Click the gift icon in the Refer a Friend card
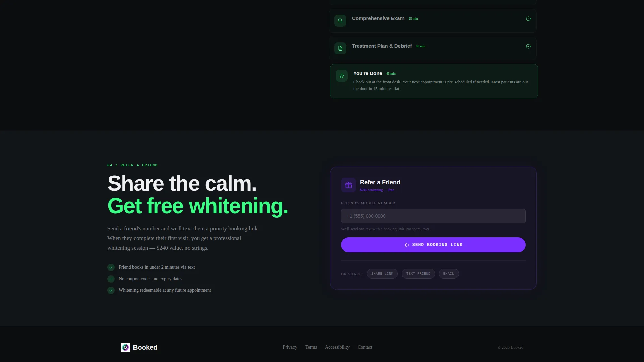The image size is (644, 362). click(348, 185)
